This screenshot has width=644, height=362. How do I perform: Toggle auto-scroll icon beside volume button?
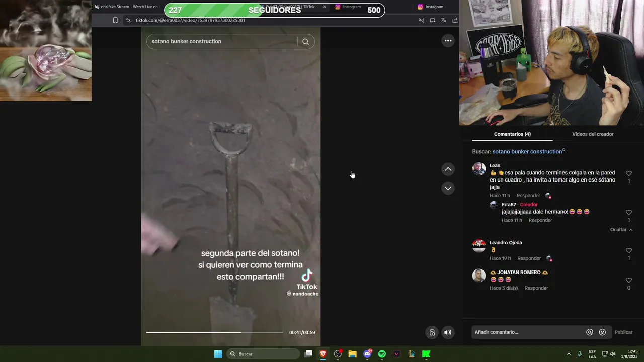[x=432, y=332]
